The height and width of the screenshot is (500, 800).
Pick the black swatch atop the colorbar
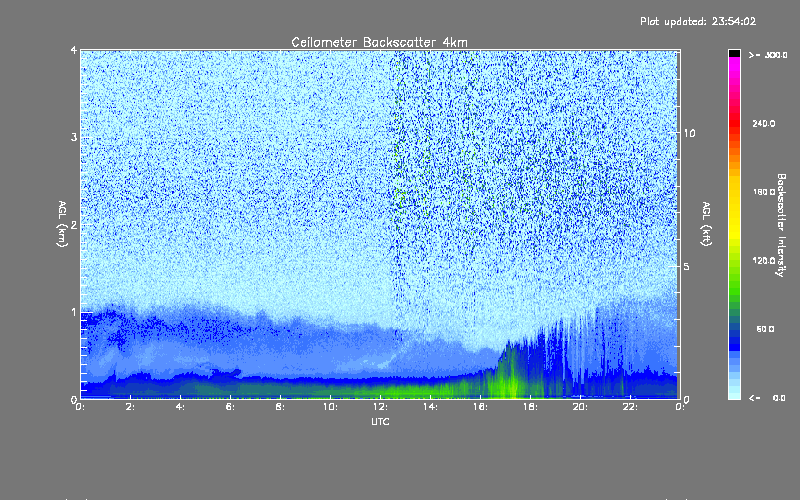(734, 53)
